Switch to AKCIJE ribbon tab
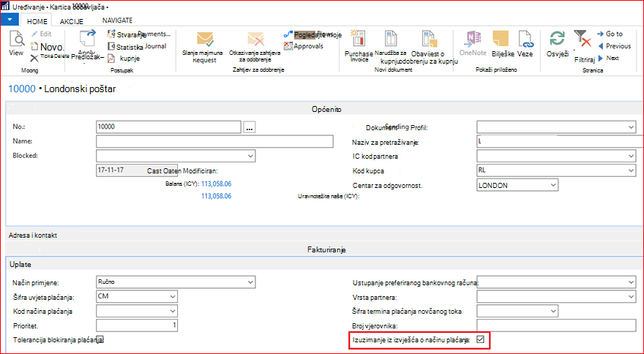Screen dimensions: 644x354 pos(72,21)
